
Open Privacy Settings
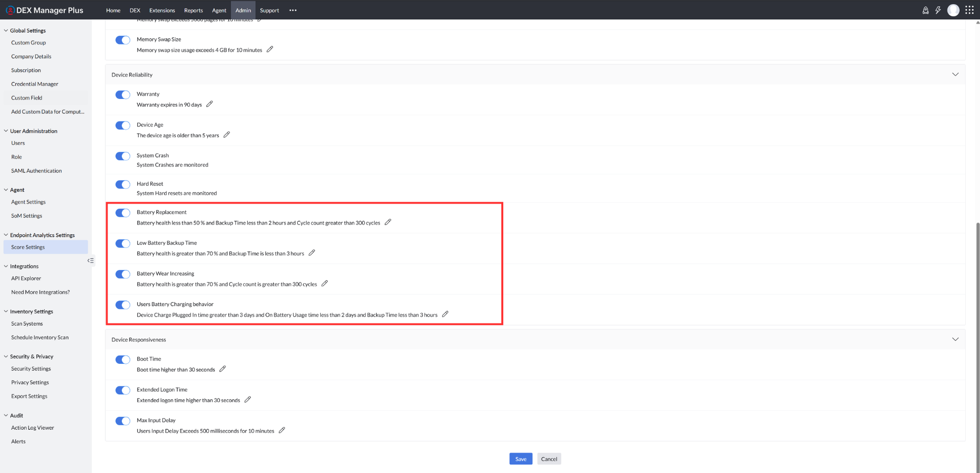coord(30,383)
